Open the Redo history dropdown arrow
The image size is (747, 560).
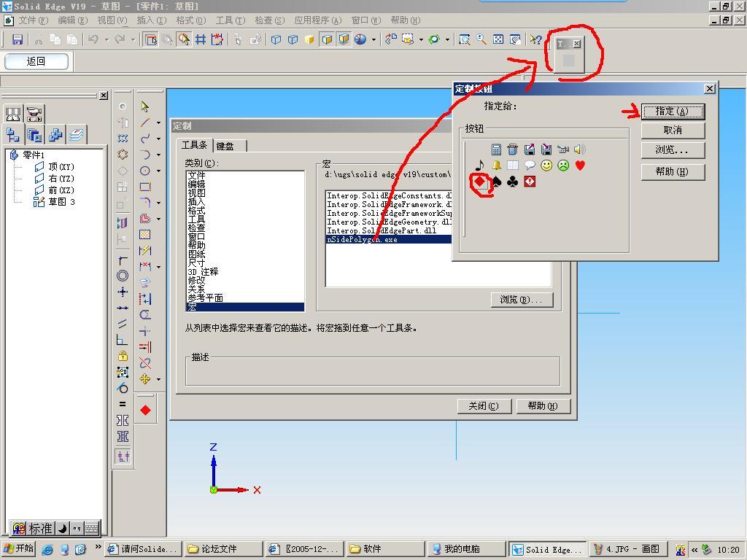[x=133, y=39]
